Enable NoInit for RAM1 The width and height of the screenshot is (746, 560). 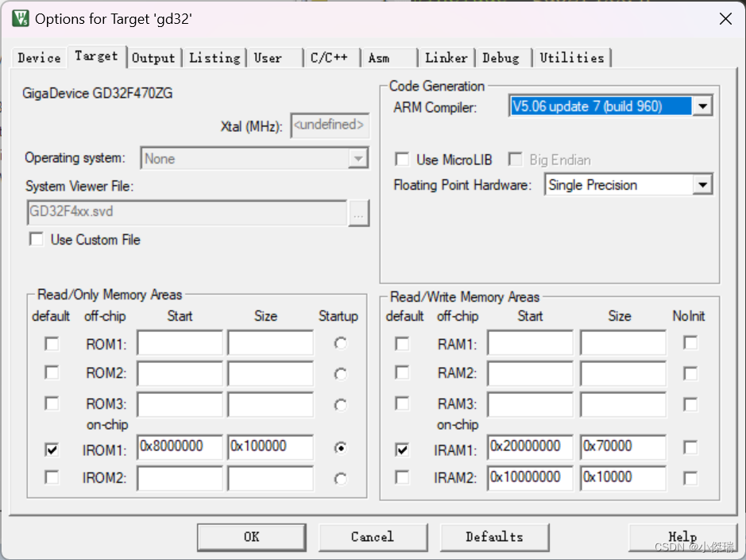click(690, 342)
